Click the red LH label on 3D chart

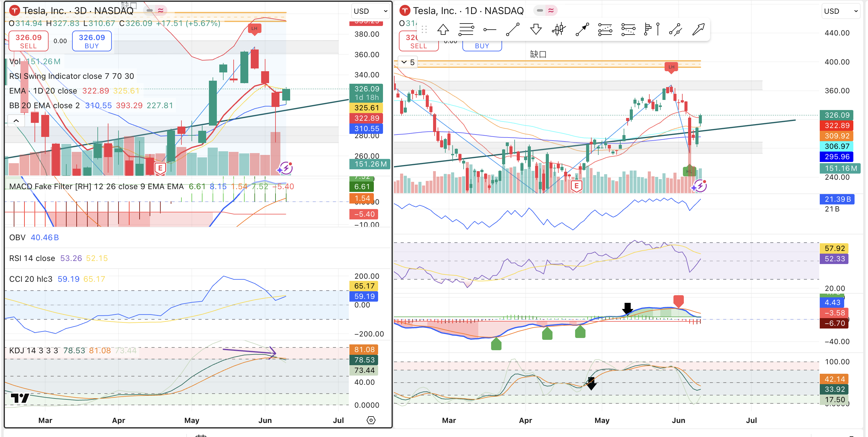tap(254, 29)
